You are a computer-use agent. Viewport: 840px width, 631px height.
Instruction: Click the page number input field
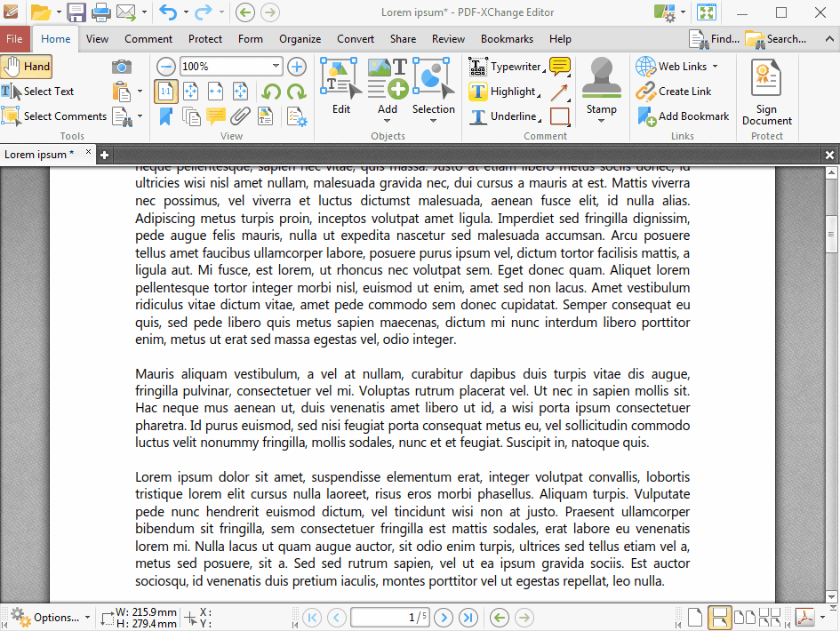coord(390,618)
